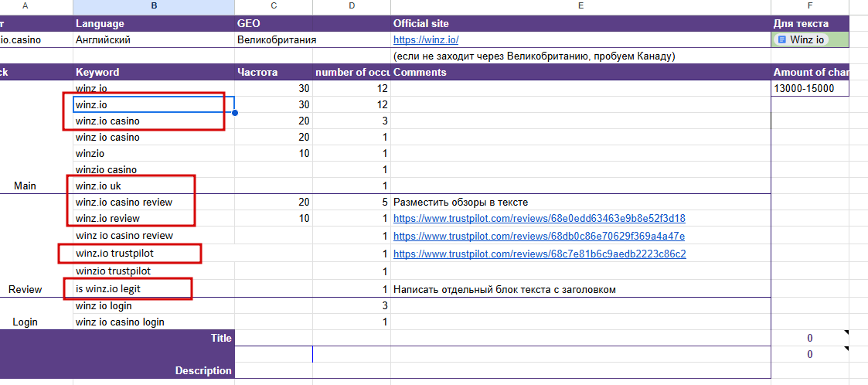This screenshot has height=385, width=868.
Task: Click frequency 20 in "winz.io casino" row
Action: (274, 121)
